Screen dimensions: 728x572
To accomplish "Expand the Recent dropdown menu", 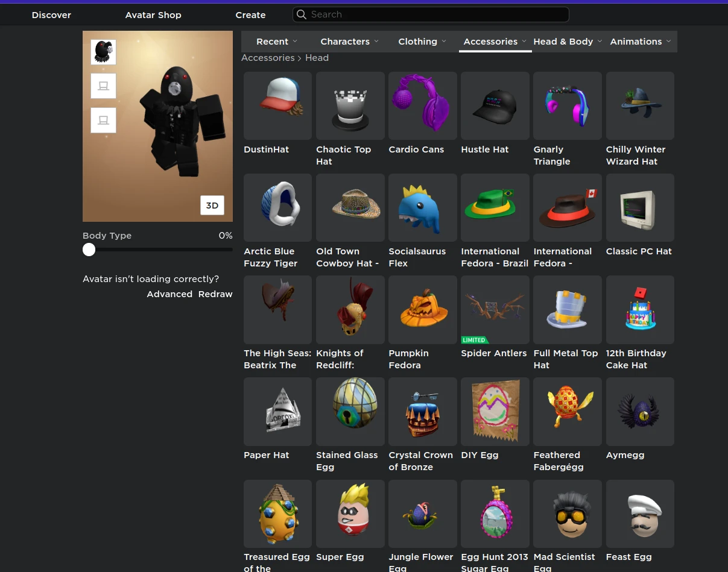I will tap(277, 42).
